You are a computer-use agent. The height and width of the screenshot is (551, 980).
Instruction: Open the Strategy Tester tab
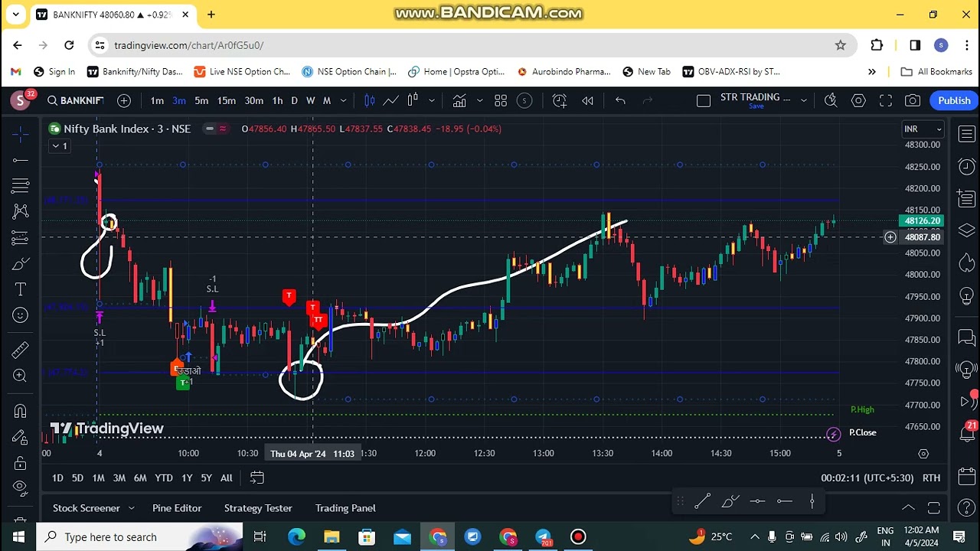[x=258, y=508]
